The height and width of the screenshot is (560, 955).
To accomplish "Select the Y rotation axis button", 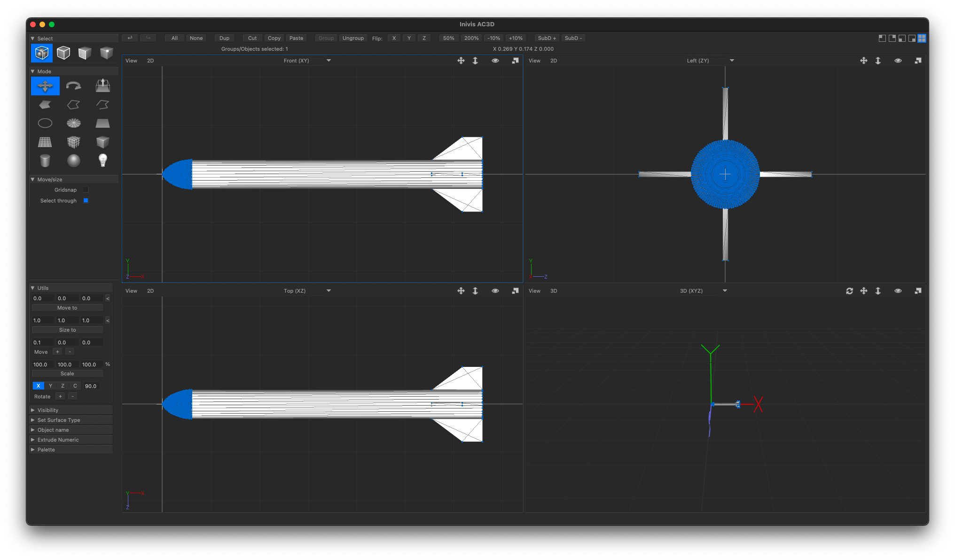I will coord(50,386).
